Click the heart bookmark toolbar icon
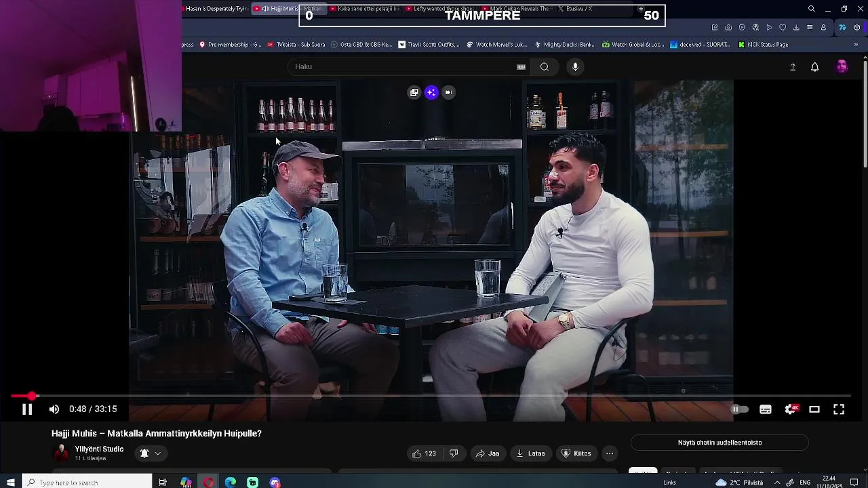868x488 pixels. (783, 28)
